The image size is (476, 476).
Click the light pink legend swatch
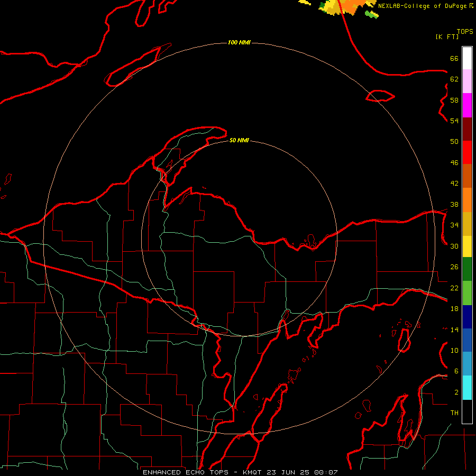(x=467, y=81)
